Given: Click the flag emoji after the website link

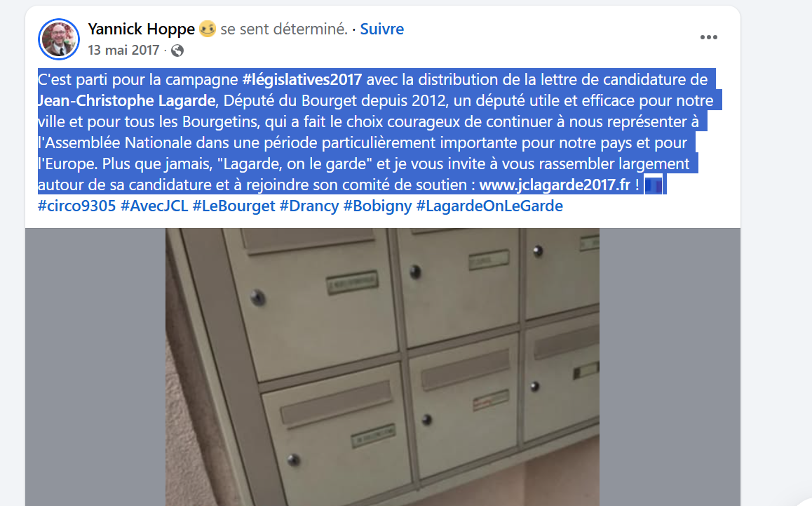Looking at the screenshot, I should click(x=654, y=185).
